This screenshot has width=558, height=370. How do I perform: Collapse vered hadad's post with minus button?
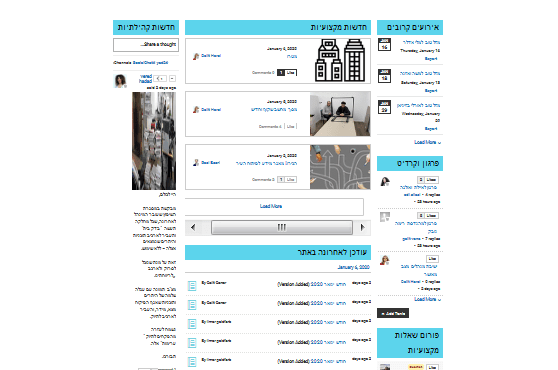click(172, 78)
